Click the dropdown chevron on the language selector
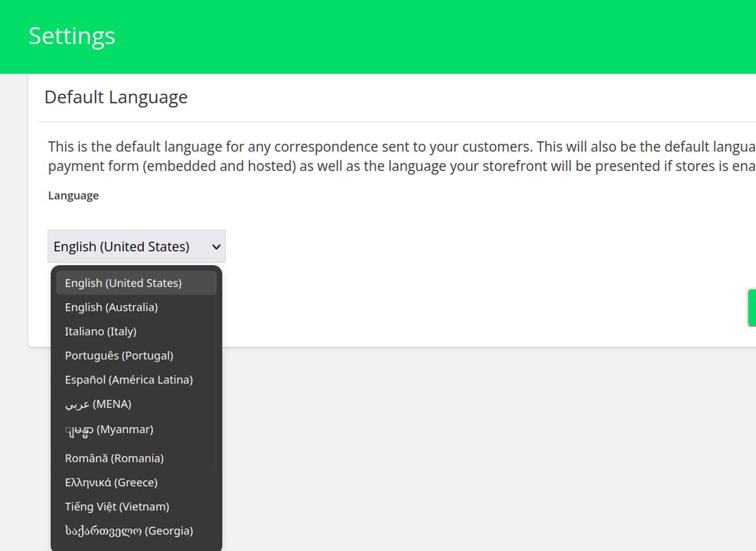Viewport: 756px width, 551px height. pyautogui.click(x=215, y=246)
